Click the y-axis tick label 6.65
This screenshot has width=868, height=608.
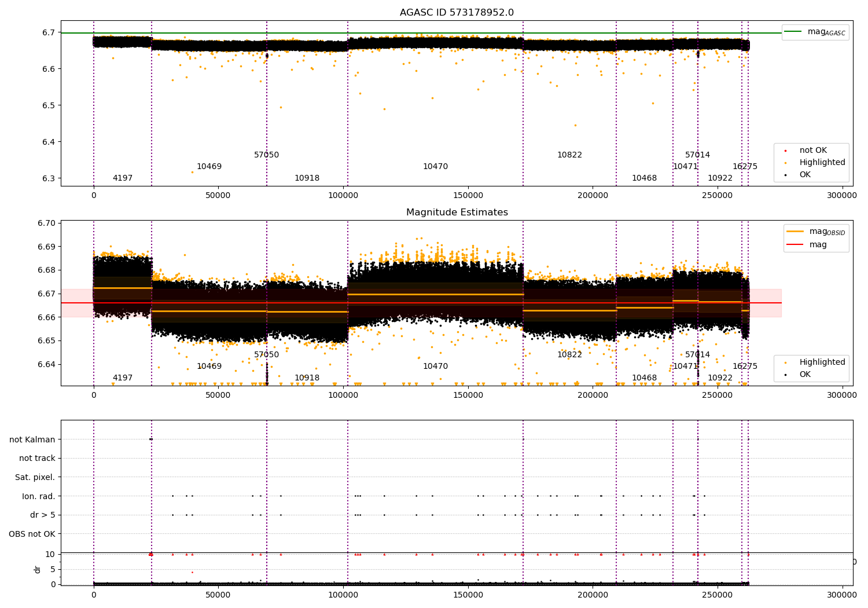[46, 340]
